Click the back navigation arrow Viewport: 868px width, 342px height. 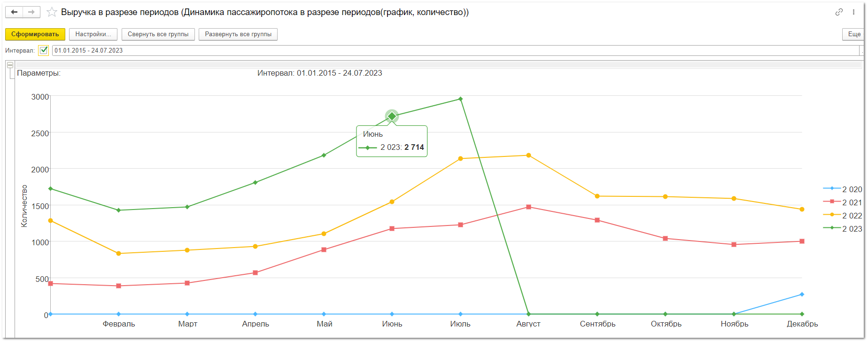[14, 12]
